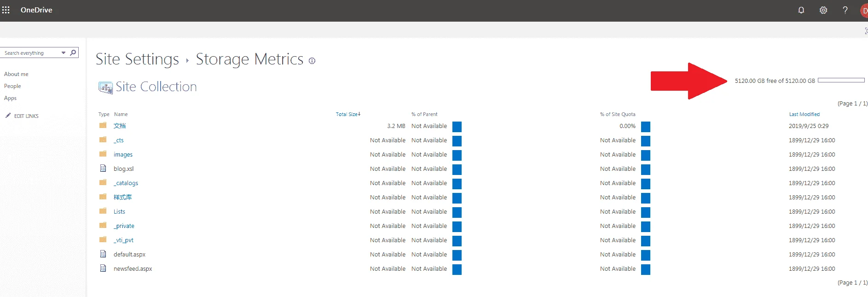
Task: Click the default.aspx file name
Action: 129,254
